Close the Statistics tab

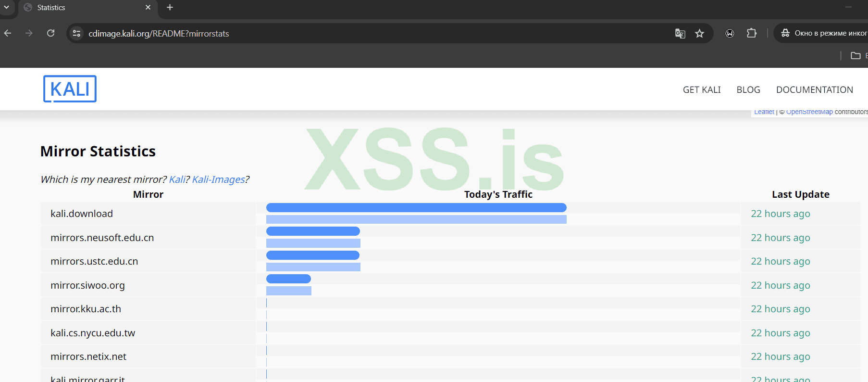click(148, 7)
